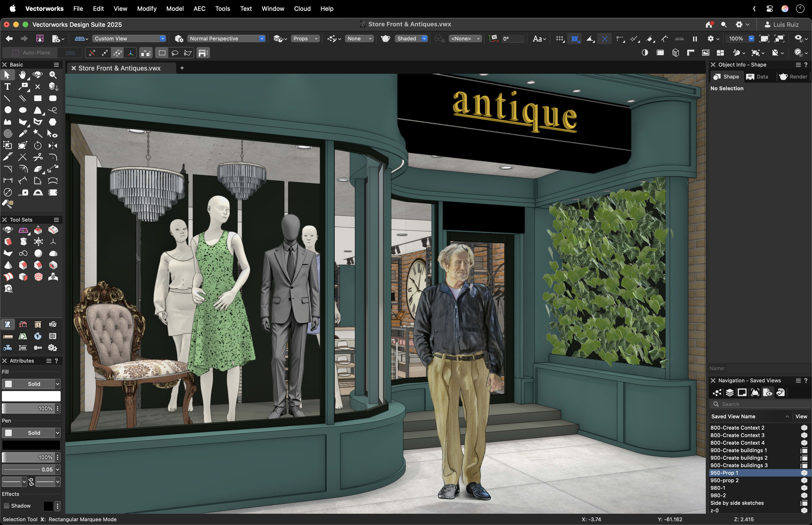Select the Zoom magnifier tool

(x=53, y=75)
